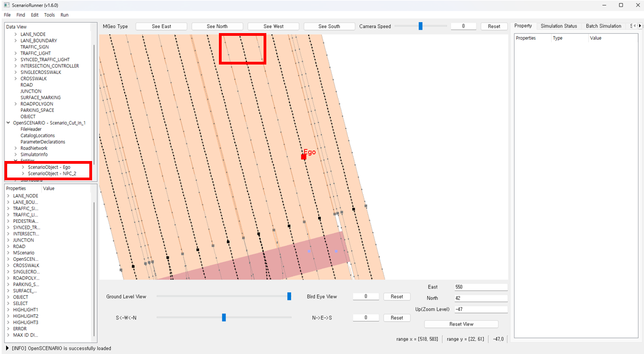Screen dimensions: 644x354
Task: Click the tab scroll right arrow
Action: pyautogui.click(x=640, y=26)
